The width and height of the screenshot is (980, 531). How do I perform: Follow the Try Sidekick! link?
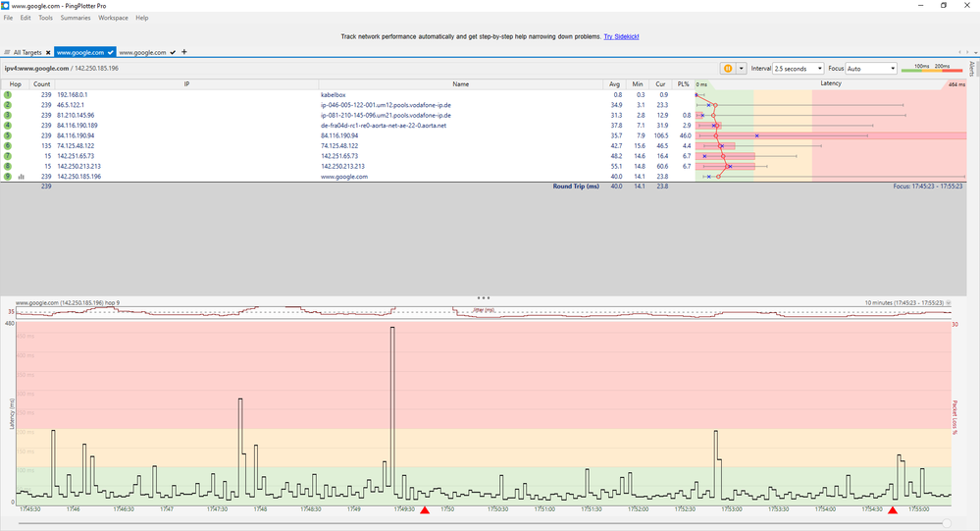[621, 37]
